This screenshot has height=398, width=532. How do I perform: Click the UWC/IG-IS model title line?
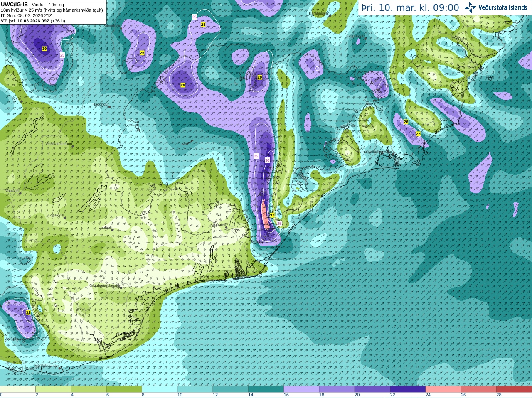pyautogui.click(x=32, y=4)
